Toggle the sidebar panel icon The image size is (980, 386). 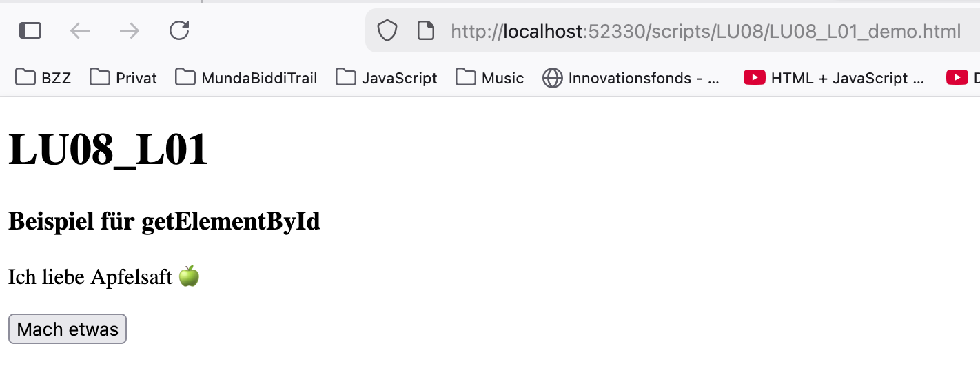pyautogui.click(x=30, y=30)
